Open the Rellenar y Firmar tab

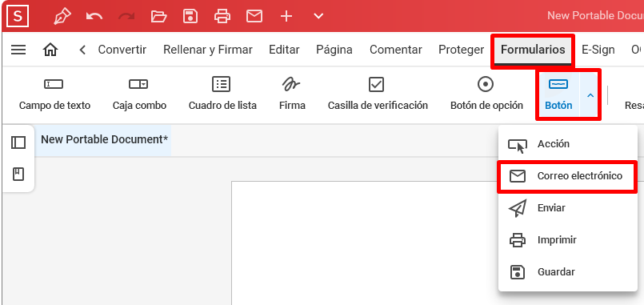pyautogui.click(x=208, y=50)
